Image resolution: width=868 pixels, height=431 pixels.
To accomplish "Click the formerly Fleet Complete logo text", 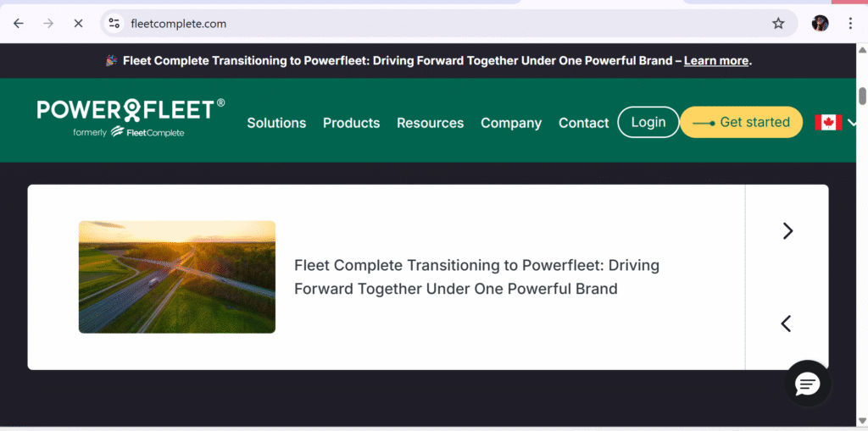I will pos(129,132).
